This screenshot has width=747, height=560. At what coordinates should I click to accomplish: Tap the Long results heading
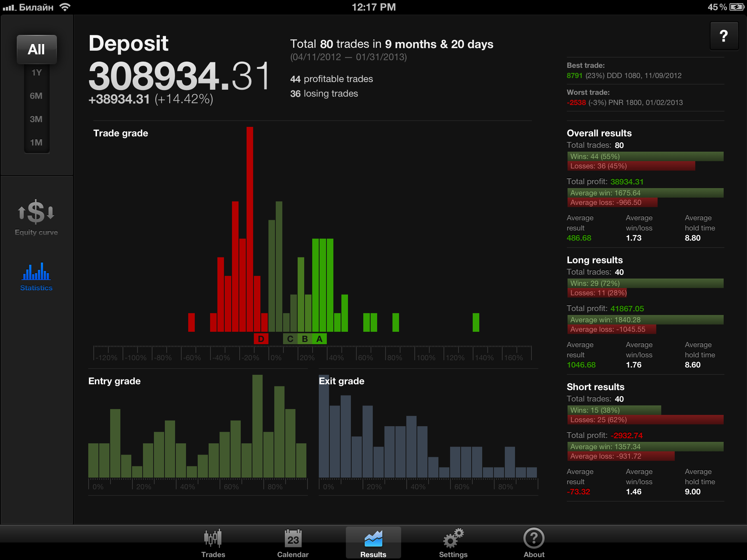pyautogui.click(x=595, y=260)
